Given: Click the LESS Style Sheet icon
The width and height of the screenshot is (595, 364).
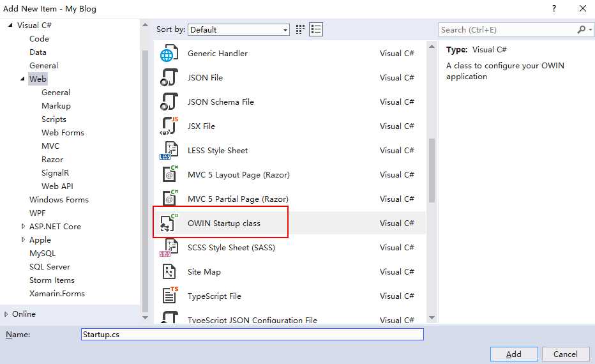Looking at the screenshot, I should click(x=169, y=150).
